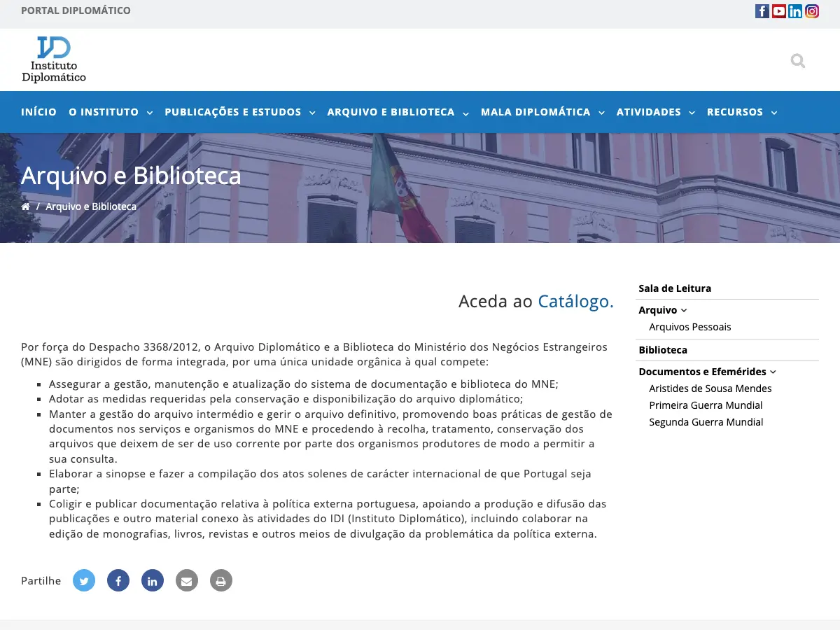Open the LinkedIn icon in top bar

point(795,11)
